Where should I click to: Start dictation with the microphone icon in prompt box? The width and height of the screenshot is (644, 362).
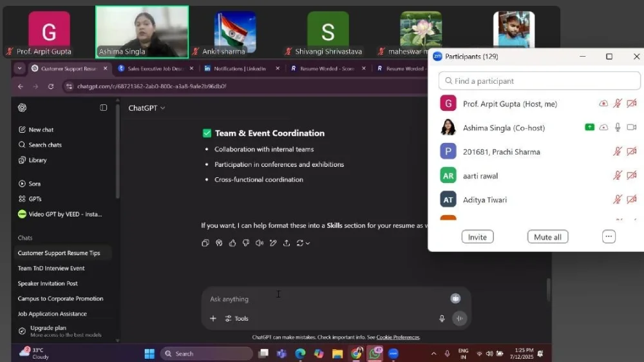coord(442,318)
